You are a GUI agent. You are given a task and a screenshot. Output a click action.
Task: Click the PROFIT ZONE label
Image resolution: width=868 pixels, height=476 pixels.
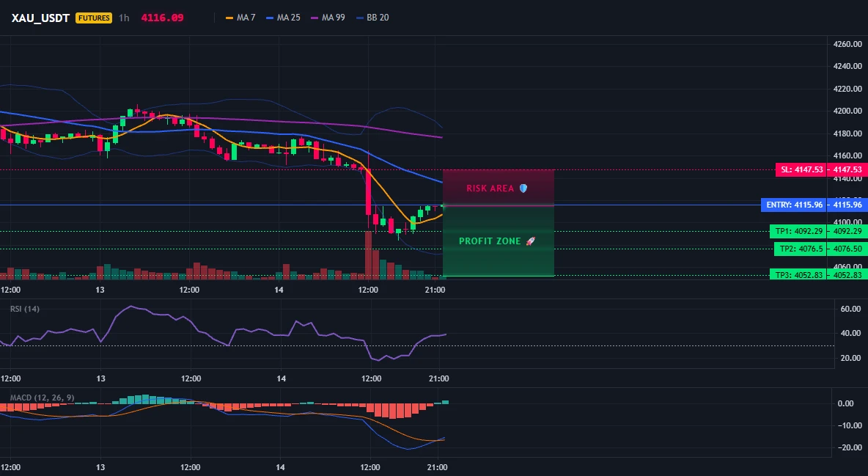pos(490,241)
